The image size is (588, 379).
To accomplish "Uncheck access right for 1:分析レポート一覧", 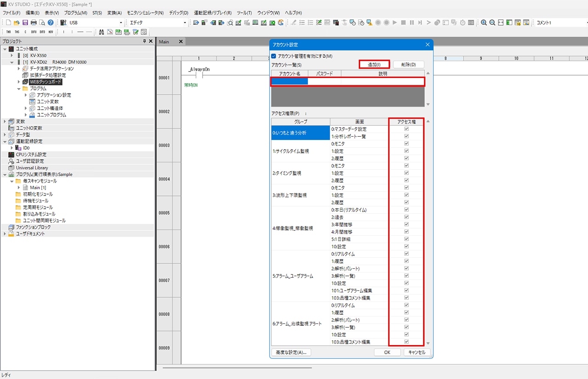I will coord(406,137).
